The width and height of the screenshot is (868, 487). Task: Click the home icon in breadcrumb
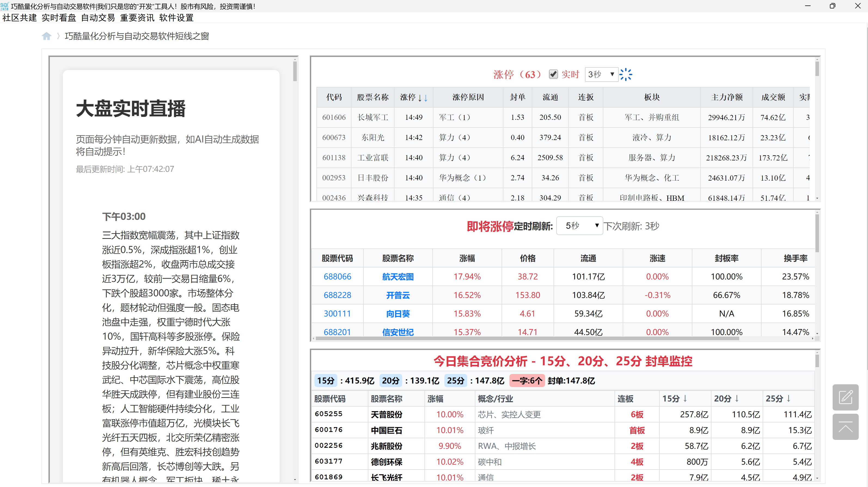click(x=47, y=36)
